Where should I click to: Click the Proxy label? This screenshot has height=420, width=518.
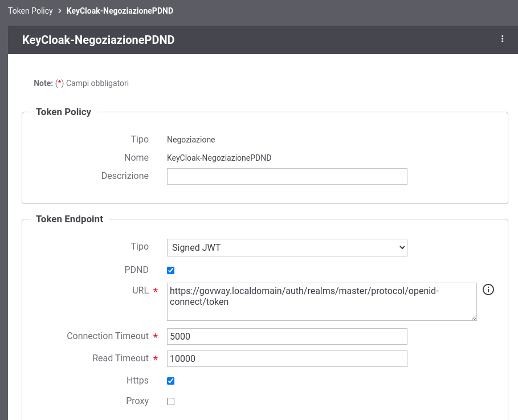[x=137, y=401]
